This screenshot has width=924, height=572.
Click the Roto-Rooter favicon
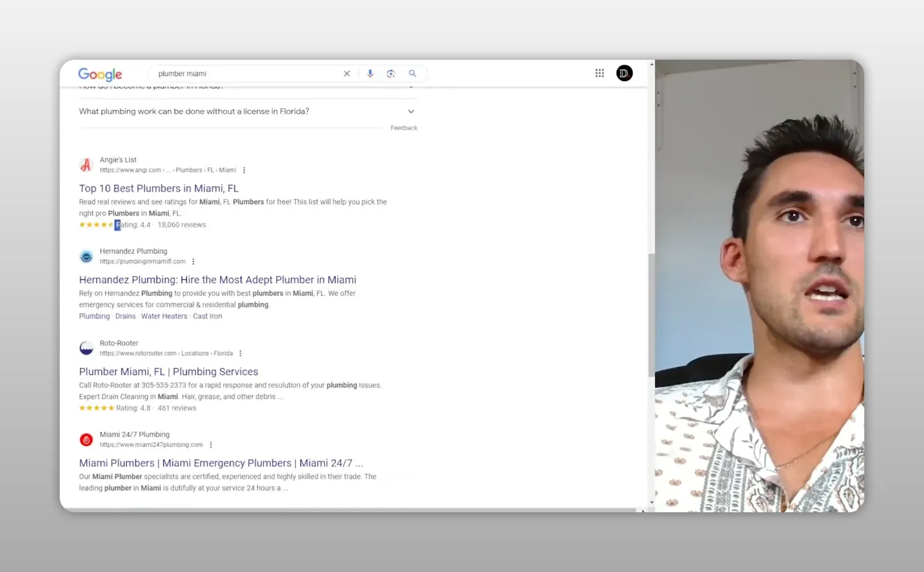pos(86,348)
